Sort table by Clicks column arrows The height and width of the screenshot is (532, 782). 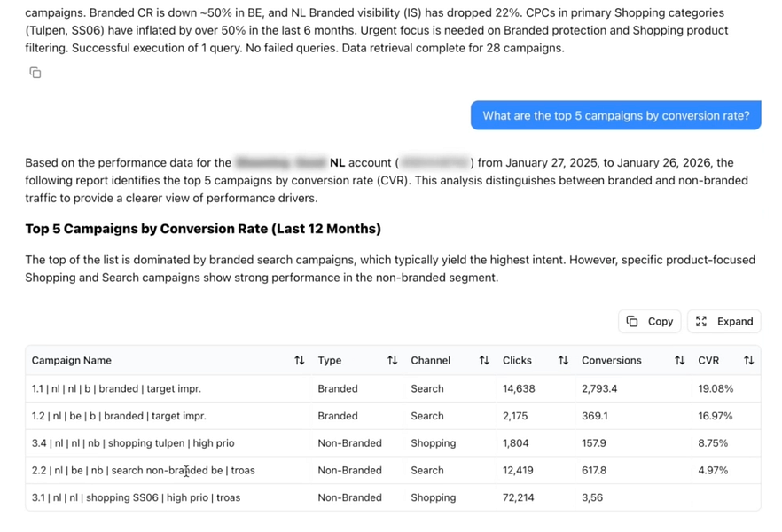click(563, 361)
